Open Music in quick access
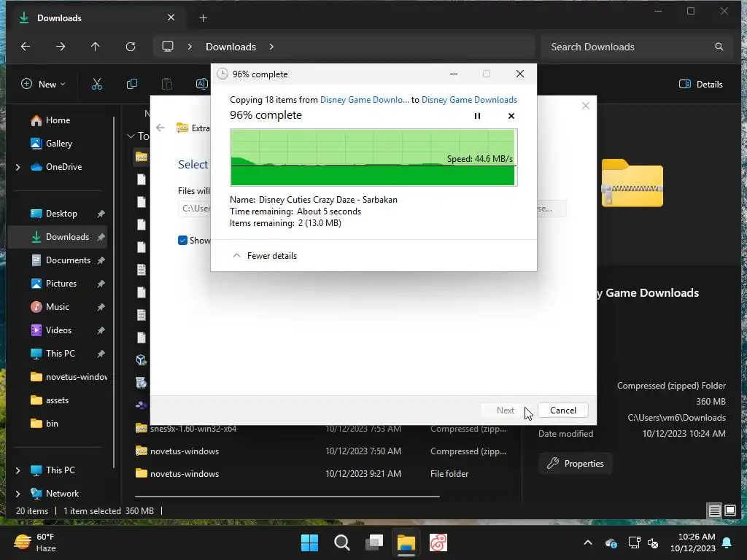The image size is (747, 560). pyautogui.click(x=57, y=307)
